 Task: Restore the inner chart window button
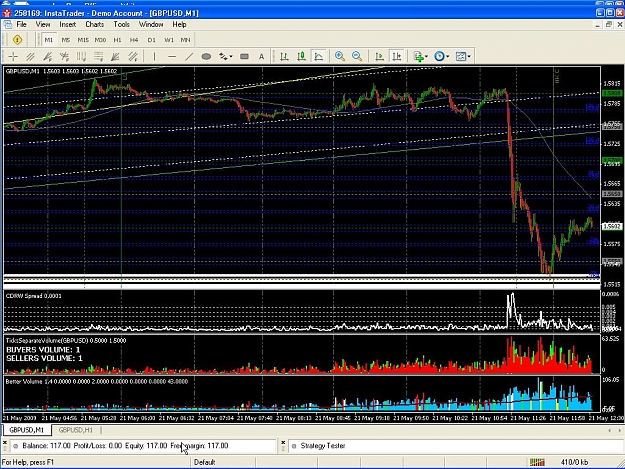[x=609, y=25]
